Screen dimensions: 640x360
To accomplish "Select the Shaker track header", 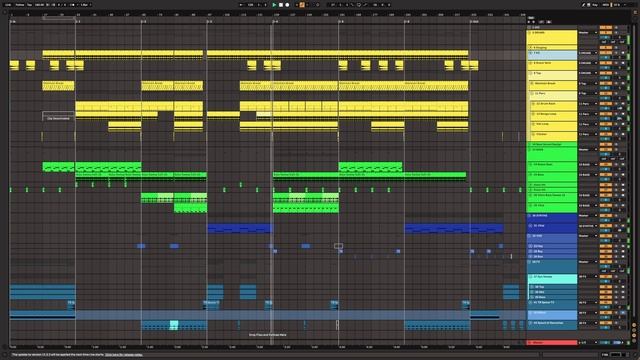I will click(554, 137).
